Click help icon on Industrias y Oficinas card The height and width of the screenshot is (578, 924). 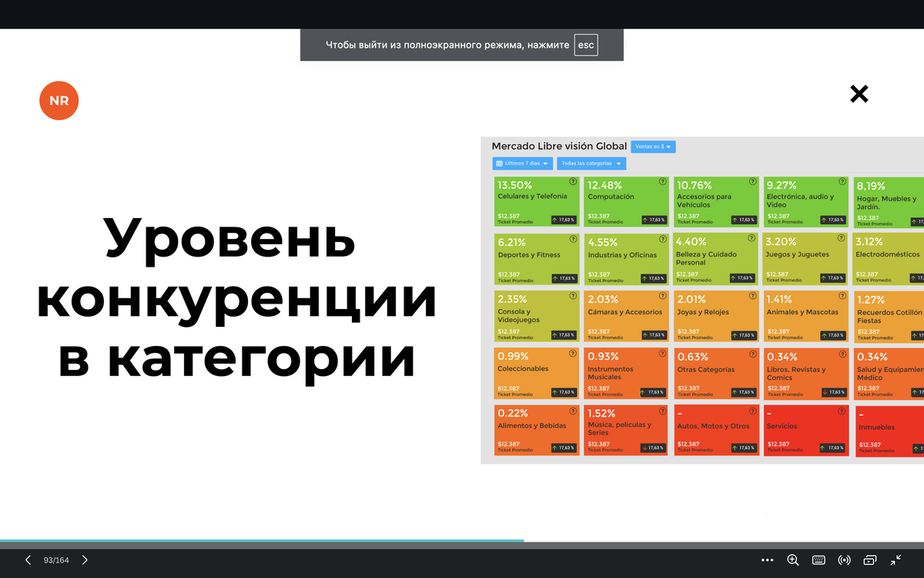pyautogui.click(x=663, y=238)
